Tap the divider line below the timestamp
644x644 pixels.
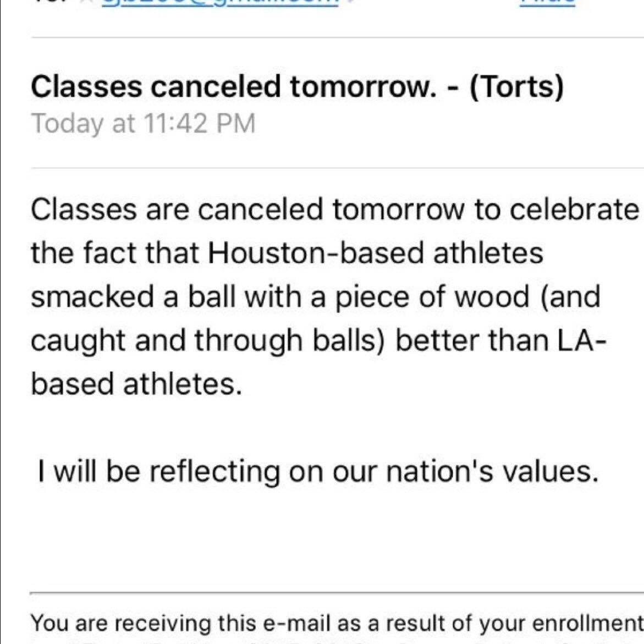coord(337,168)
